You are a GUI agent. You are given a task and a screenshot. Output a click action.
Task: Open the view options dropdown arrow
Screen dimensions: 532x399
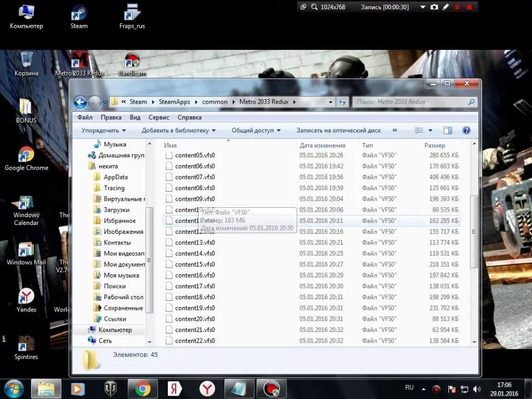430,130
